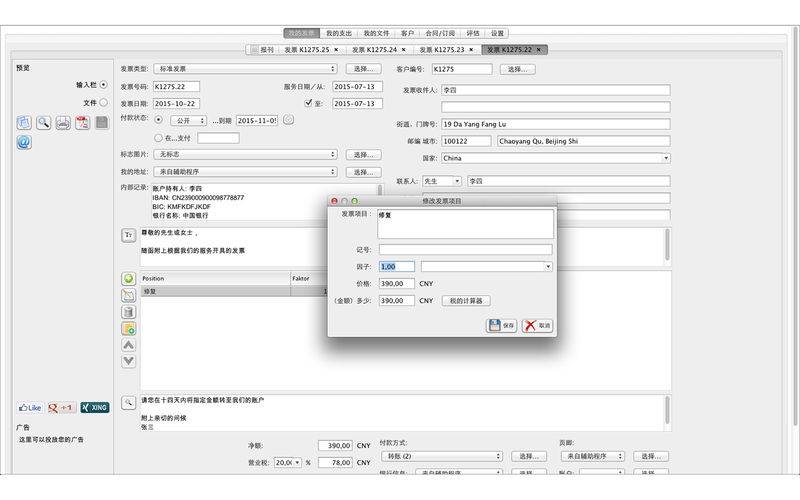Open the 页脚 来自辅助程序 dropdown
800x500 pixels.
(x=593, y=456)
